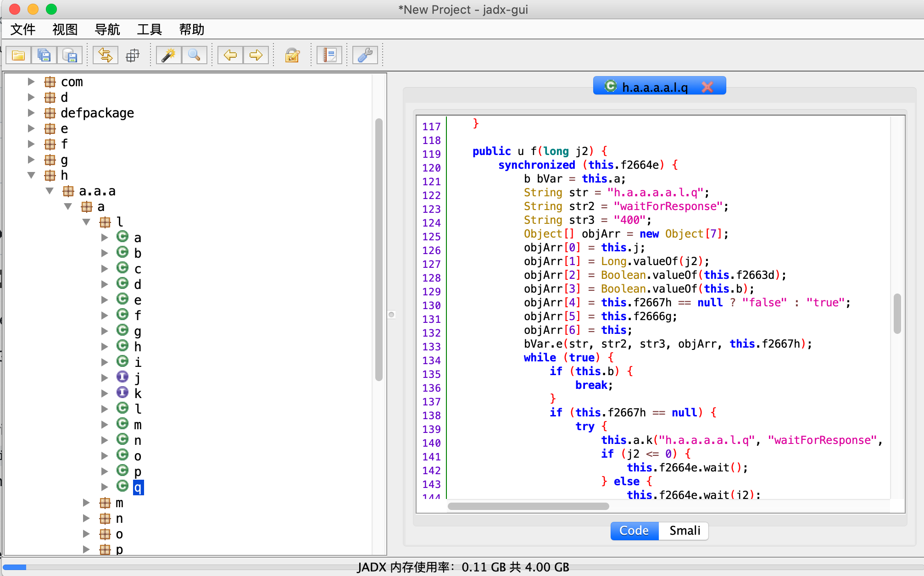Navigate back with the left arrow icon
Screen dimensions: 924x576
tap(230, 55)
